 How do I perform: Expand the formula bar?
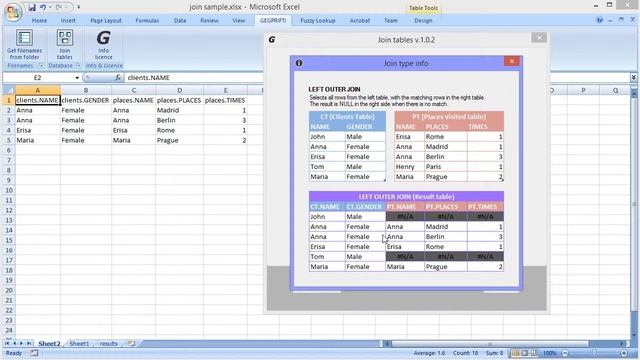click(x=633, y=78)
